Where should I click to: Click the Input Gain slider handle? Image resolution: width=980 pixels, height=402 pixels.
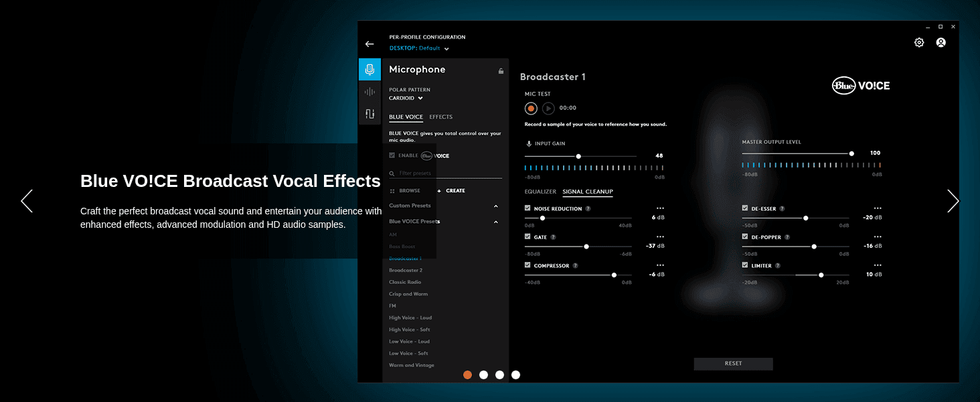click(578, 156)
